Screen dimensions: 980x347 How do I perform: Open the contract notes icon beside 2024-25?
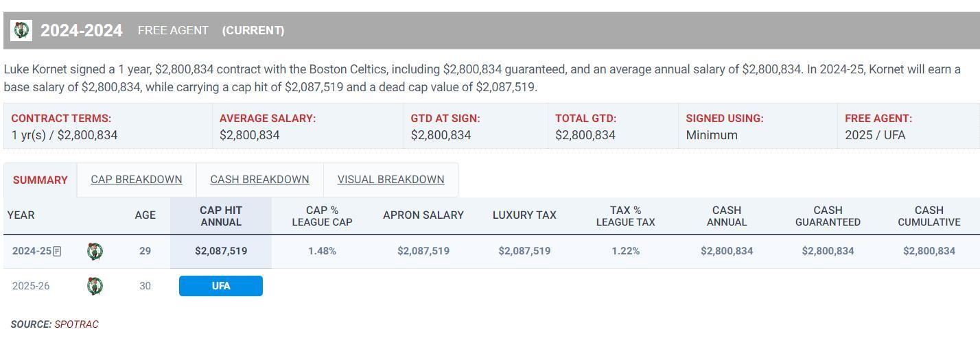[x=57, y=252]
